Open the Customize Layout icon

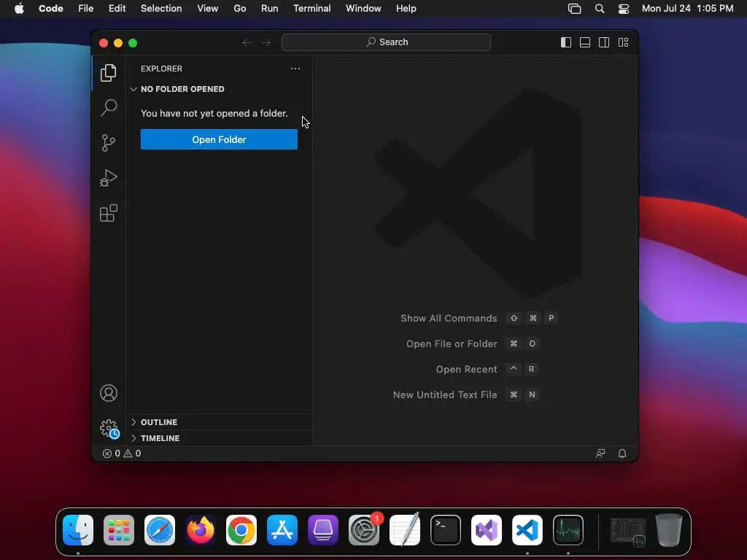pyautogui.click(x=623, y=42)
